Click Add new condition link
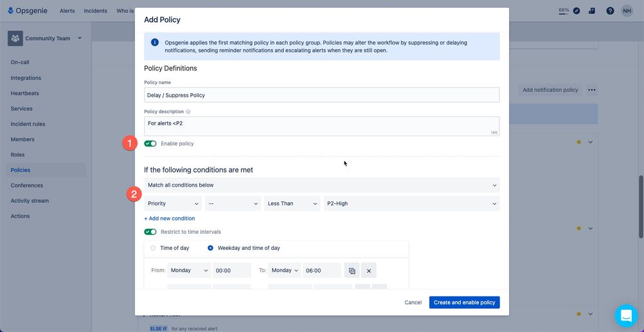 170,218
